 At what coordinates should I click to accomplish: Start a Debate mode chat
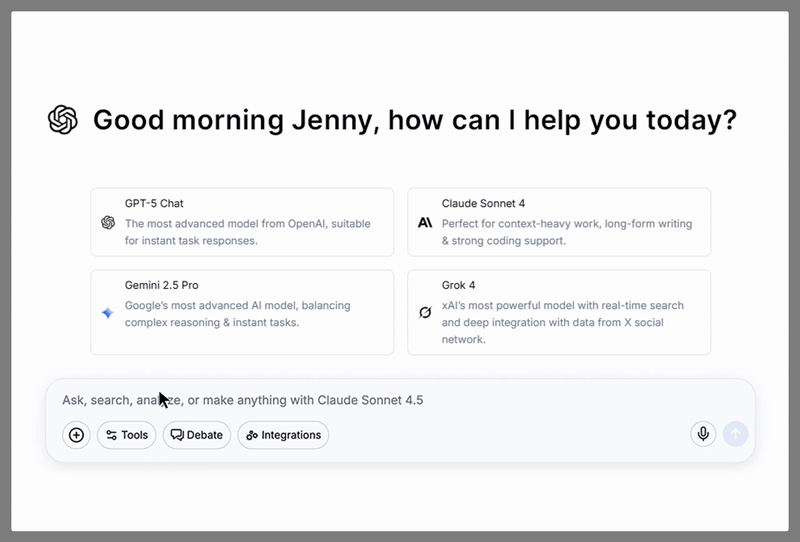tap(196, 435)
